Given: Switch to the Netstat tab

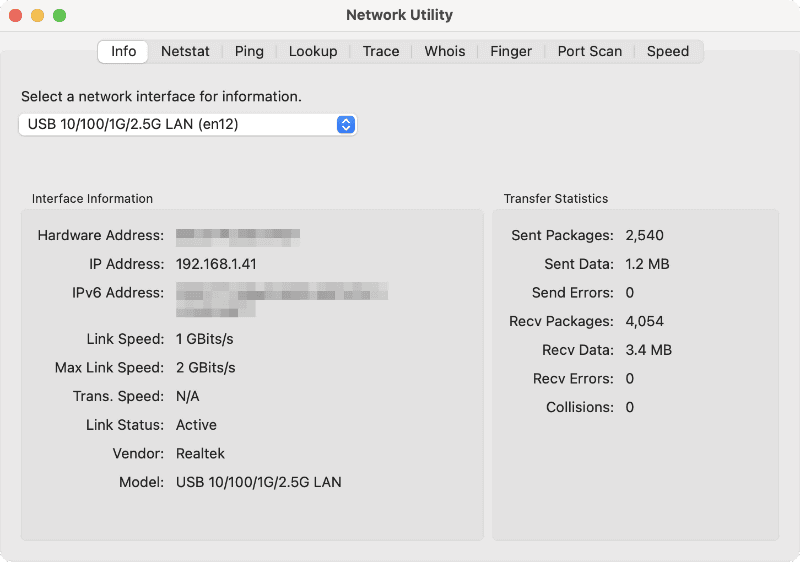Looking at the screenshot, I should click(x=185, y=51).
